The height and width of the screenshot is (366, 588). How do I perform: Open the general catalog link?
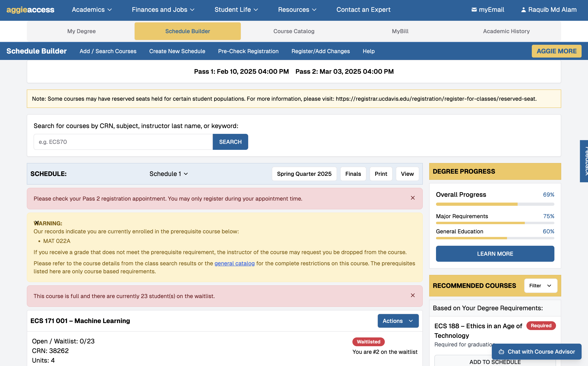click(234, 263)
